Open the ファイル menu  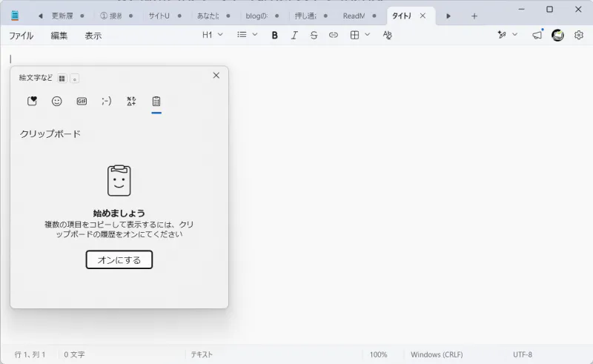tap(21, 36)
